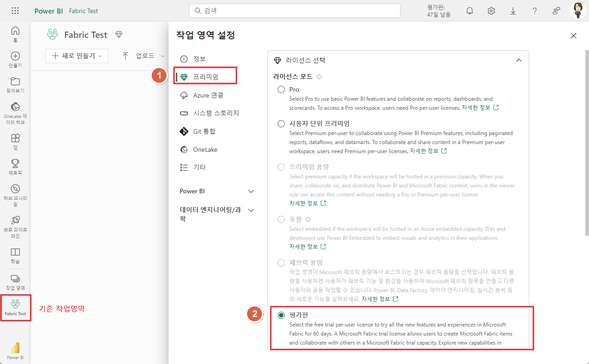
Task: Click the feedback icon in header
Action: click(x=556, y=11)
